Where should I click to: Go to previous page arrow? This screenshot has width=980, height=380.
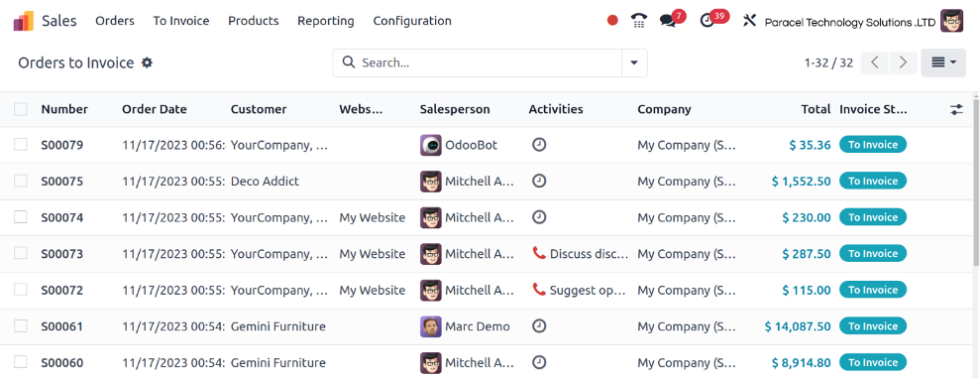[875, 63]
